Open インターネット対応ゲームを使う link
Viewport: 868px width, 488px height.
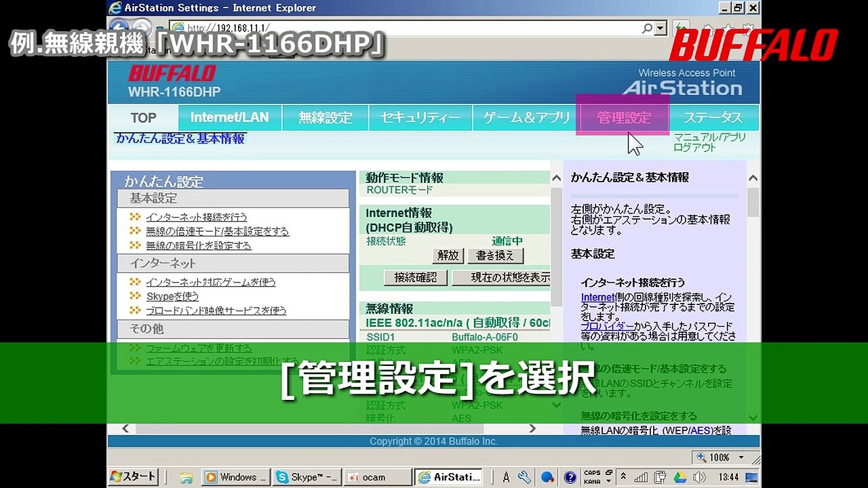pyautogui.click(x=210, y=282)
